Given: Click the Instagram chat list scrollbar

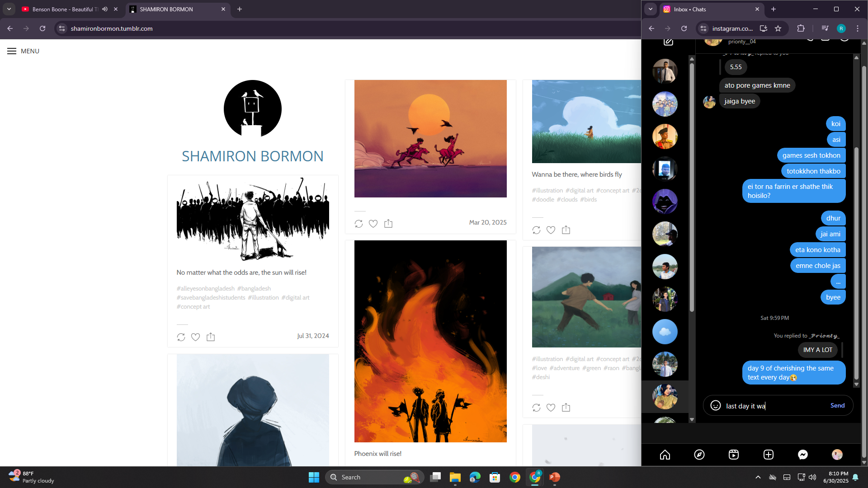Looking at the screenshot, I should coord(692,187).
